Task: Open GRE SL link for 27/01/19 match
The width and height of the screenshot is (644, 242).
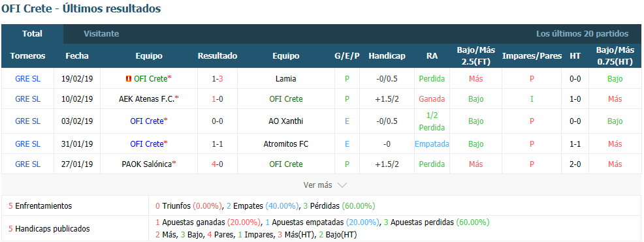Action: [x=27, y=164]
